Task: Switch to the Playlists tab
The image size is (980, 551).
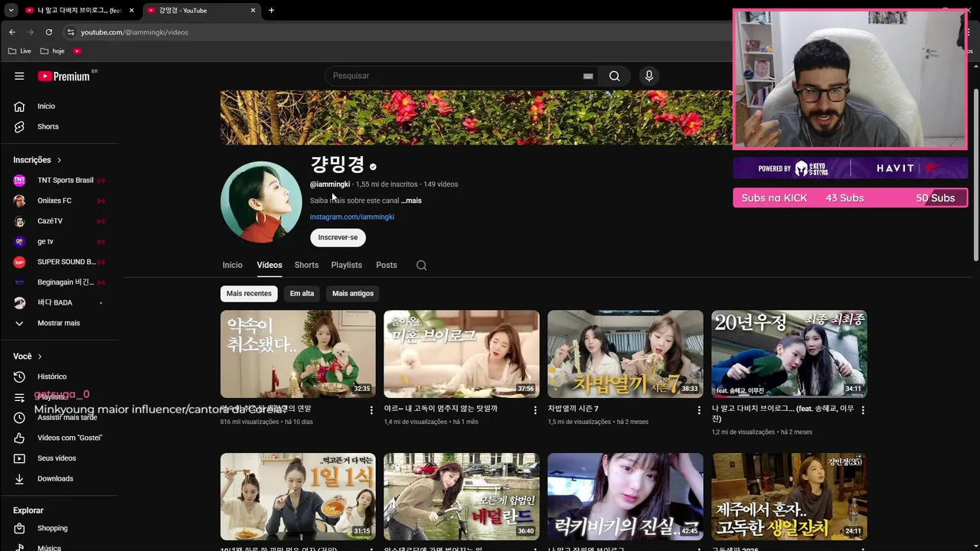Action: coord(347,265)
